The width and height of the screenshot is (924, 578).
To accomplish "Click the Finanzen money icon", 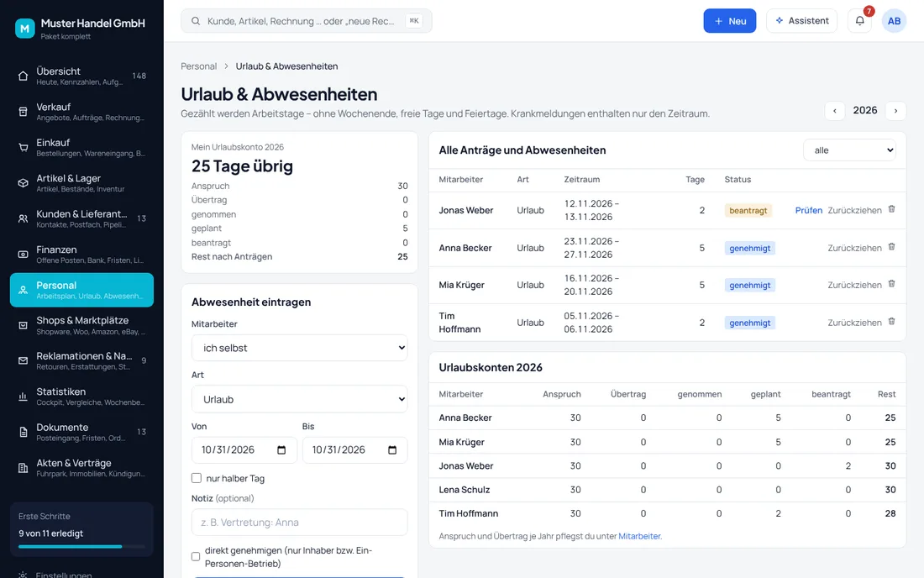I will pos(23,254).
